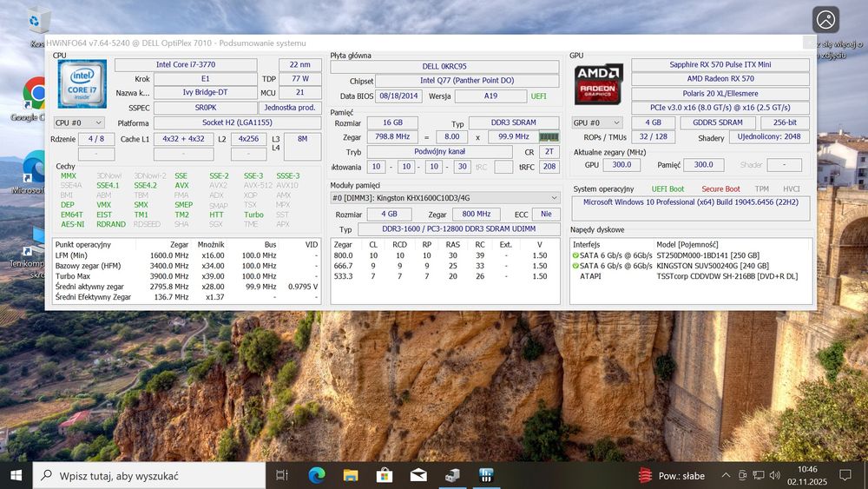Launch Microsoft Edge from the taskbar
868x489 pixels.
pos(317,475)
